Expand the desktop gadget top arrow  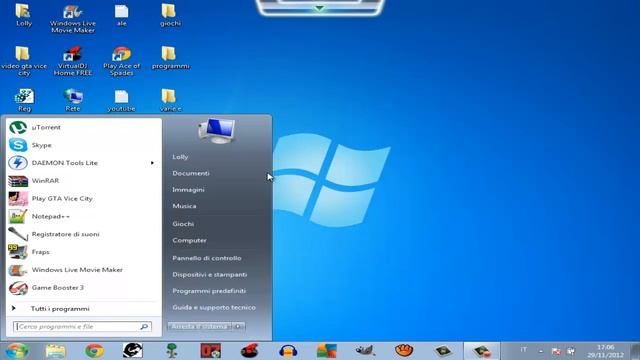pyautogui.click(x=320, y=8)
